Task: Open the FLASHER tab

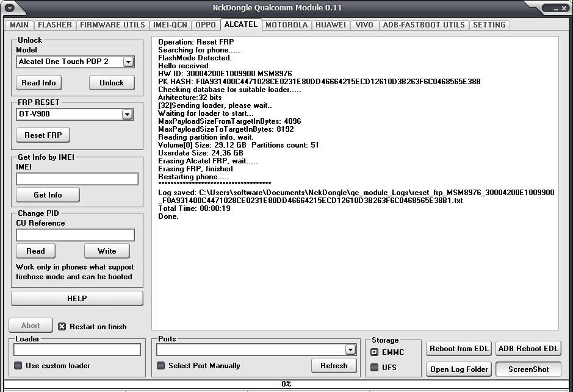Action: click(55, 25)
